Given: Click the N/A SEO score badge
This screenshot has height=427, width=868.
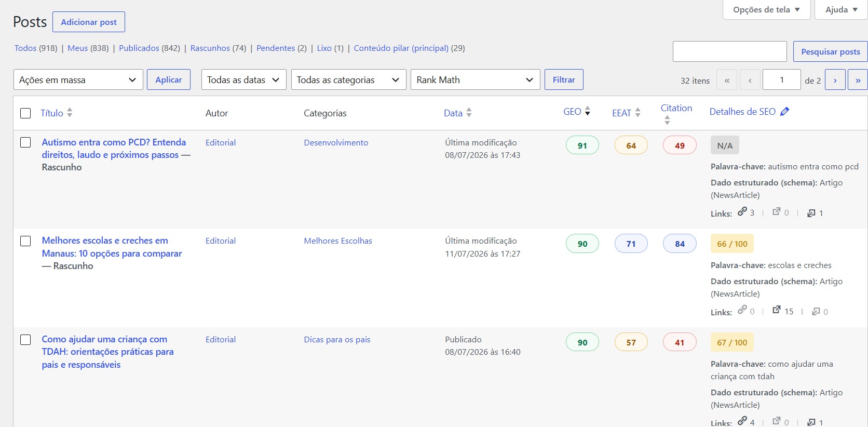Looking at the screenshot, I should click(725, 145).
